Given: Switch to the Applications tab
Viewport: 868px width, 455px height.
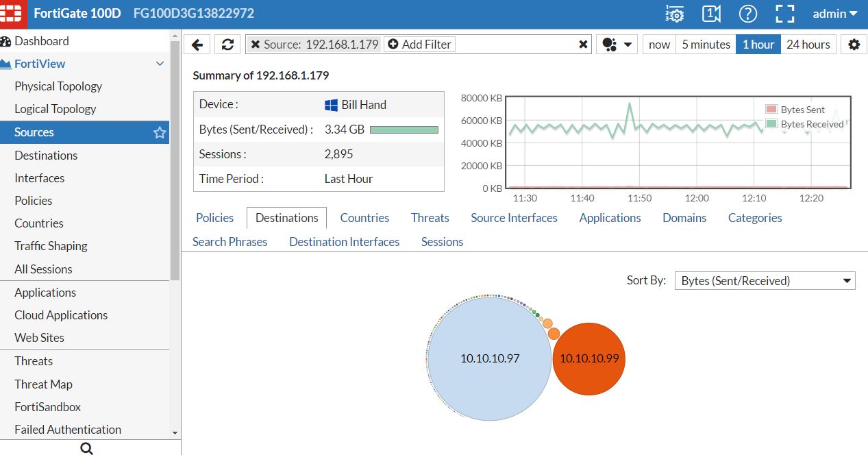Looking at the screenshot, I should tap(610, 218).
